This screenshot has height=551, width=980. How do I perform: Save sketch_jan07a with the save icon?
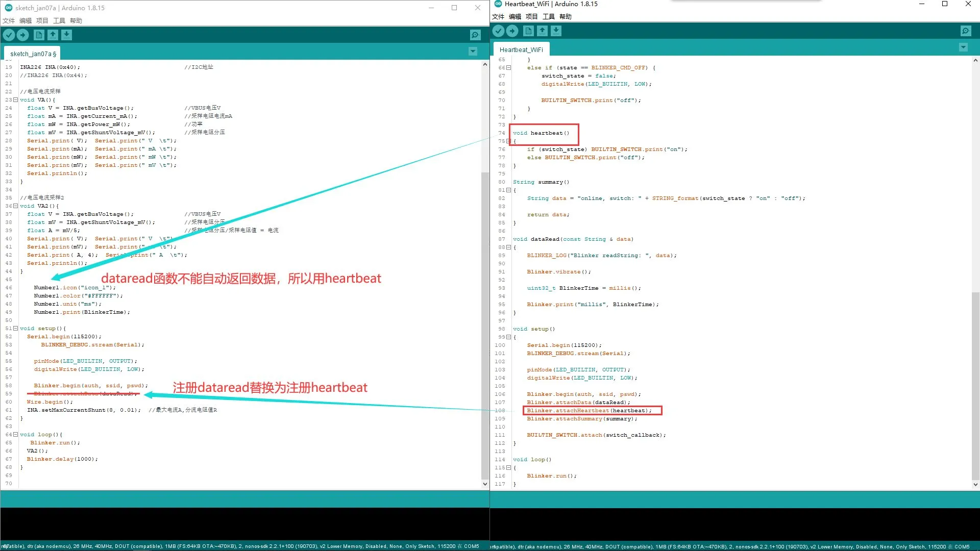[x=67, y=35]
